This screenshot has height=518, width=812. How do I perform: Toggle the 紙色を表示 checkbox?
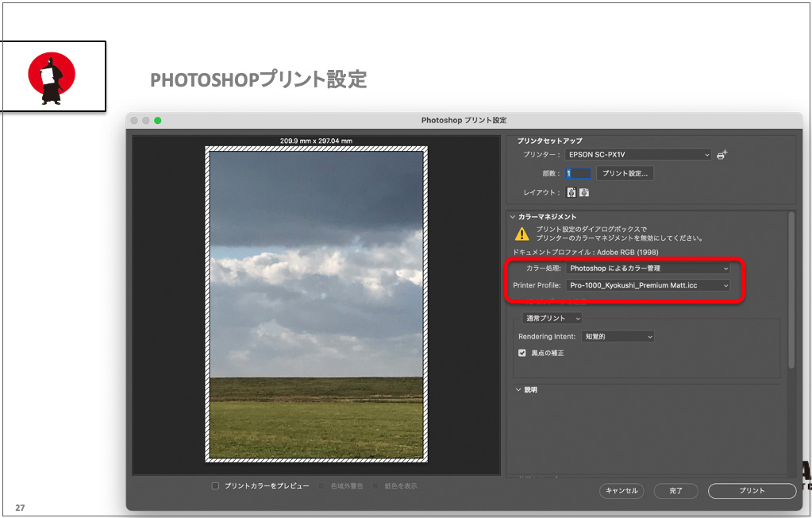click(375, 486)
